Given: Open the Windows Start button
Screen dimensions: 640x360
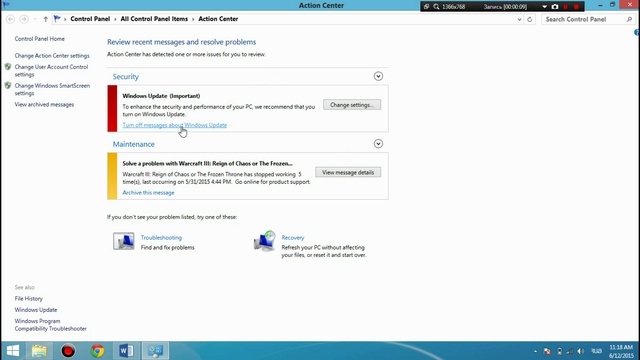Looking at the screenshot, I should pos(13,351).
